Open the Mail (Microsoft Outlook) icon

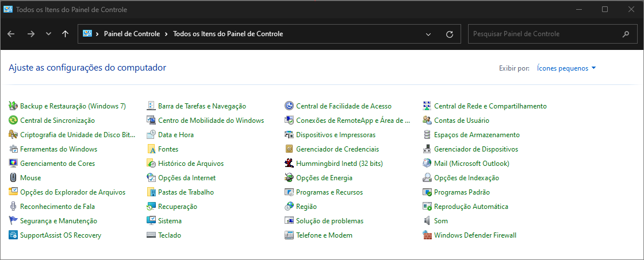click(427, 164)
